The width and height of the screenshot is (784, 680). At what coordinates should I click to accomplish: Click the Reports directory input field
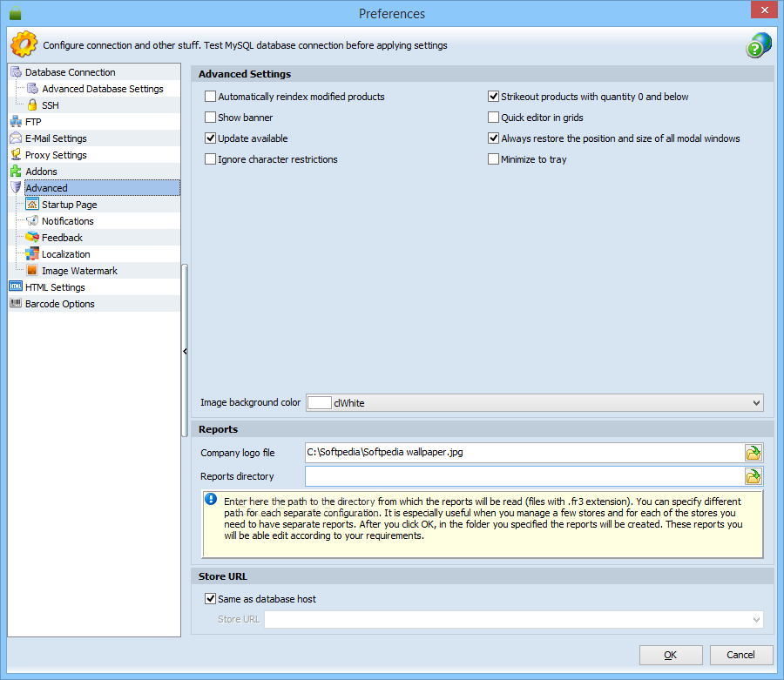coord(524,476)
